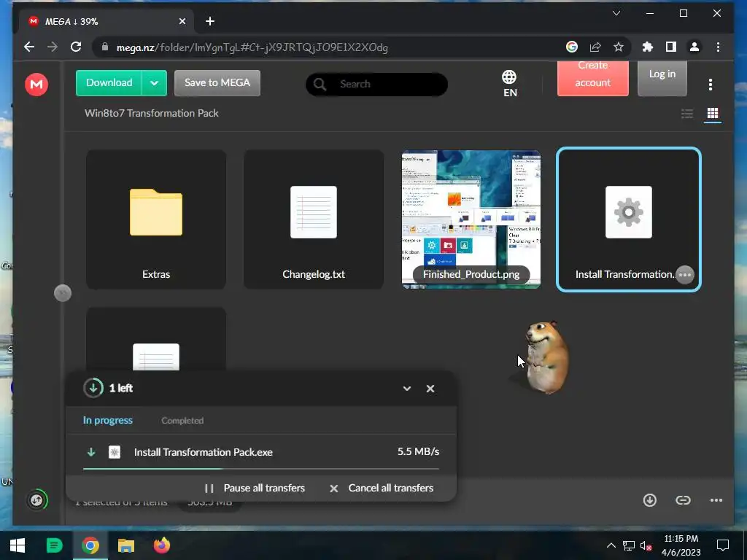
Task: Click the Google icon in address bar
Action: [x=572, y=47]
